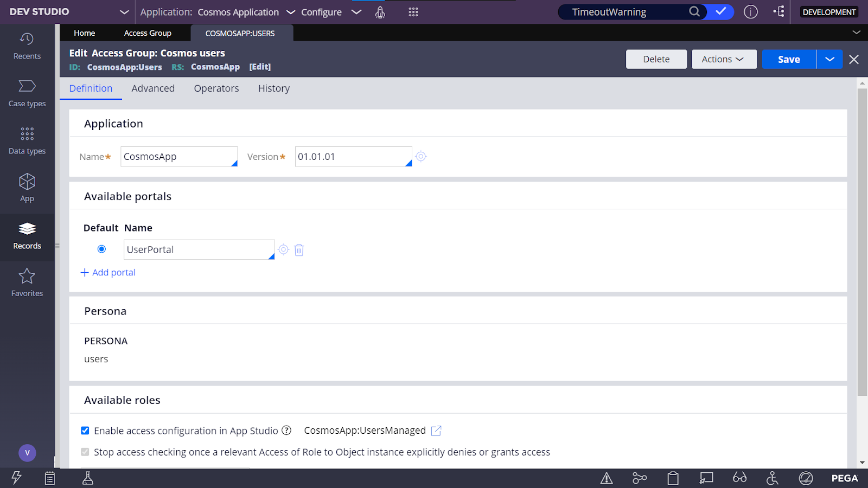The image size is (868, 488).
Task: Open the chat bubble icon in footer
Action: pyautogui.click(x=706, y=478)
